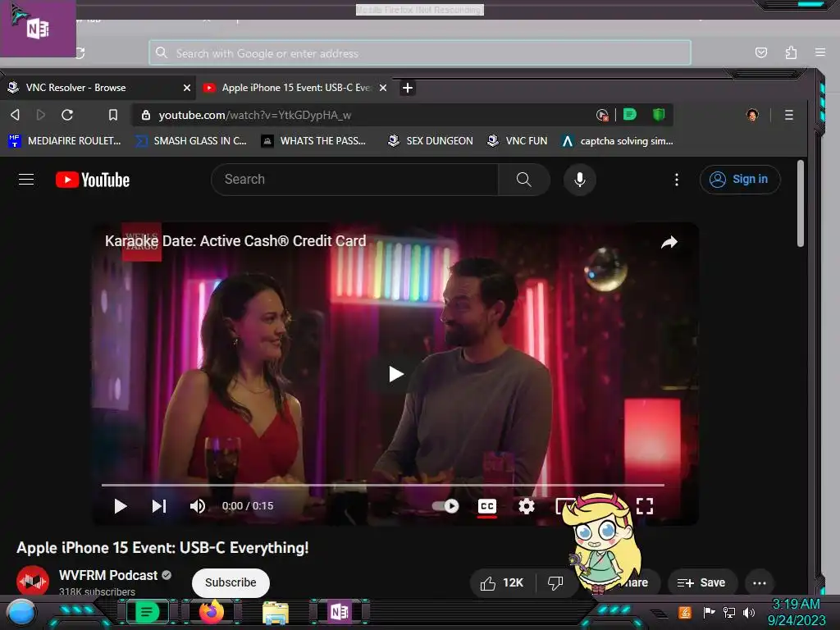This screenshot has width=840, height=630.
Task: Open the Start orb on the taskbar
Action: tap(21, 612)
